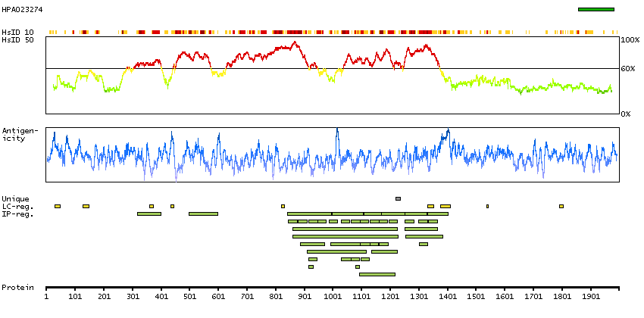The width and height of the screenshot is (644, 318).
Task: Click the tiny LC-reg. marker near position 1541
Action: [487, 206]
